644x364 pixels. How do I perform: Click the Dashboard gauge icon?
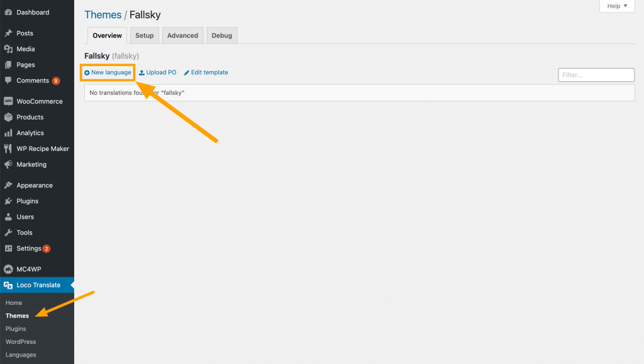pos(8,13)
